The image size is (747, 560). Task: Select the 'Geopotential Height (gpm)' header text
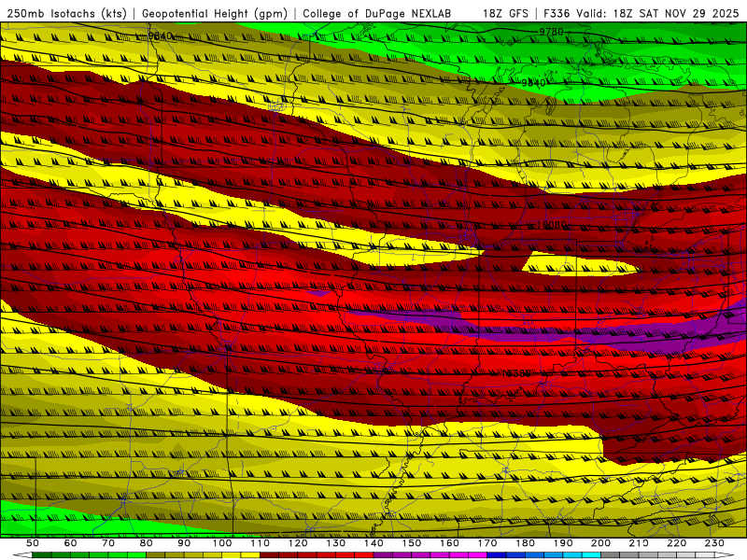pyautogui.click(x=215, y=13)
